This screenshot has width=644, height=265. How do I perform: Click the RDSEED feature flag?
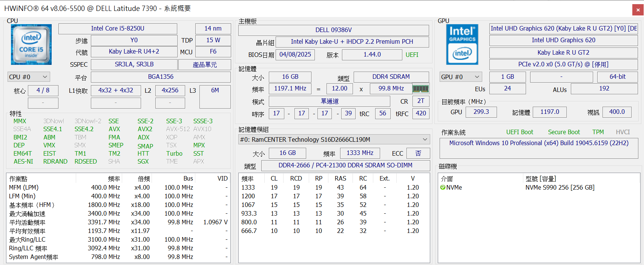86,162
